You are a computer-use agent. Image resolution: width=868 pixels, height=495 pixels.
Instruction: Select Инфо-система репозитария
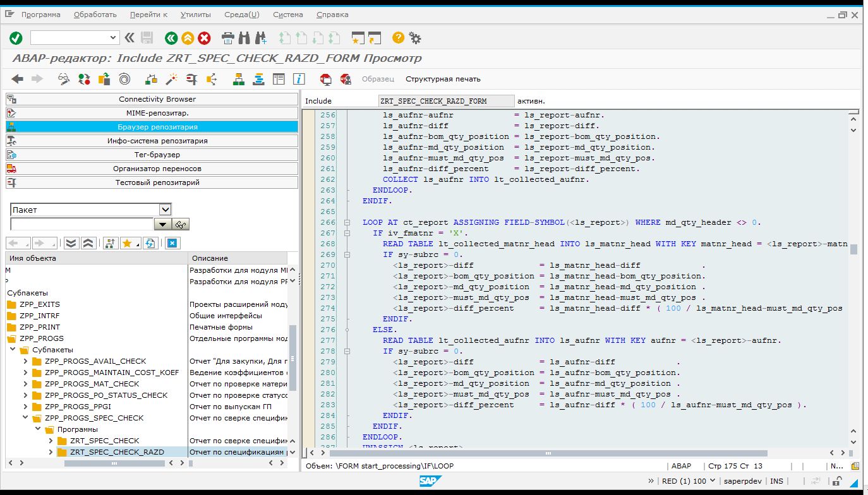[152, 141]
